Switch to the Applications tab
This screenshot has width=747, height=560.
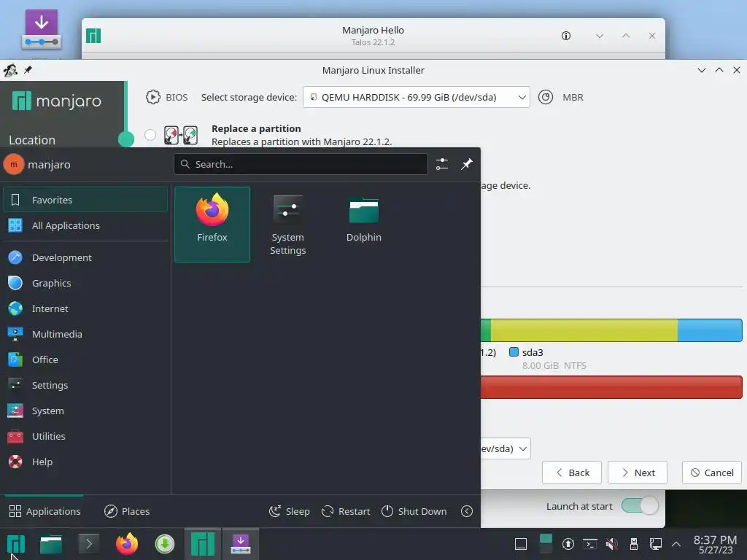point(44,511)
